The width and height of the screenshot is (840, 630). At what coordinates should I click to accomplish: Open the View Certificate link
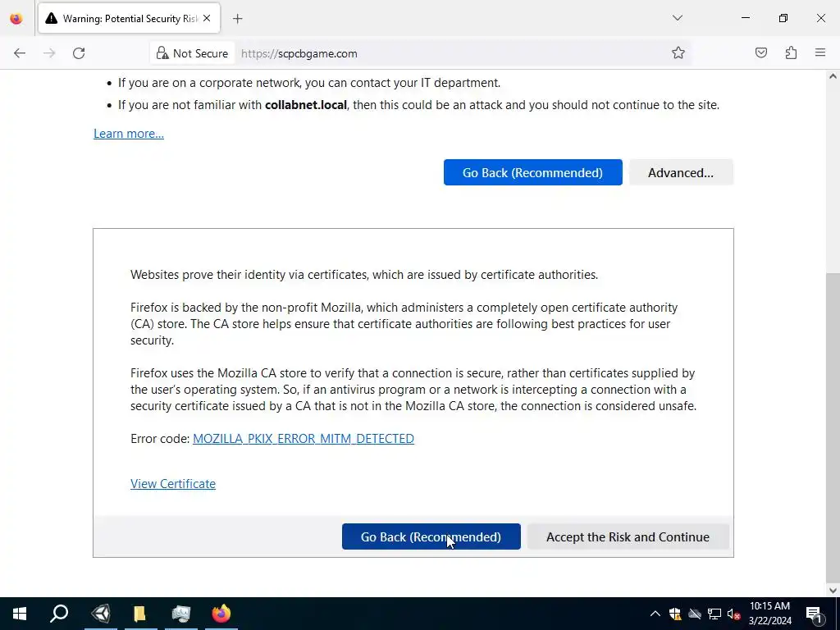[173, 484]
